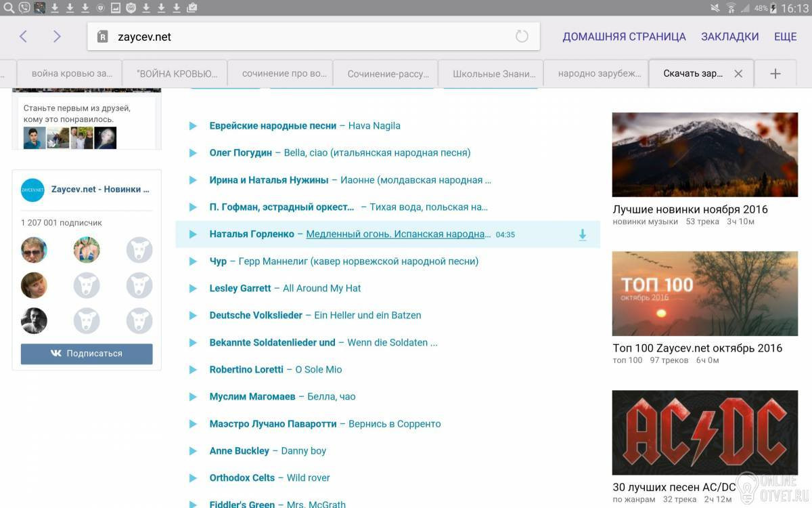
Task: Play the Hava Nagila track
Action: point(193,126)
